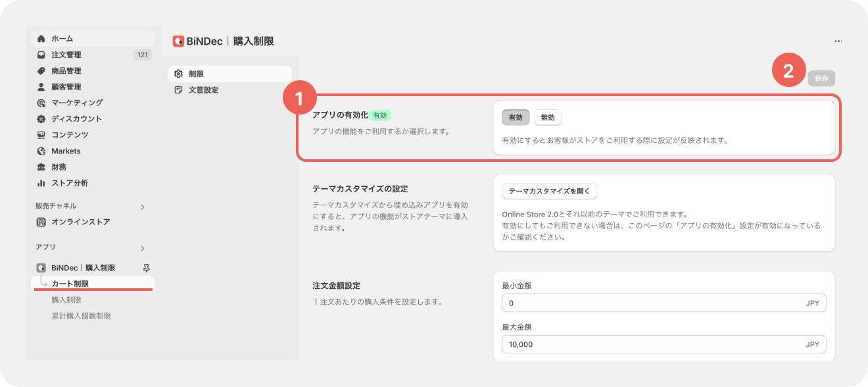Viewport: 868px width, 387px height.
Task: Click the ディスカウント badge icon
Action: [41, 119]
